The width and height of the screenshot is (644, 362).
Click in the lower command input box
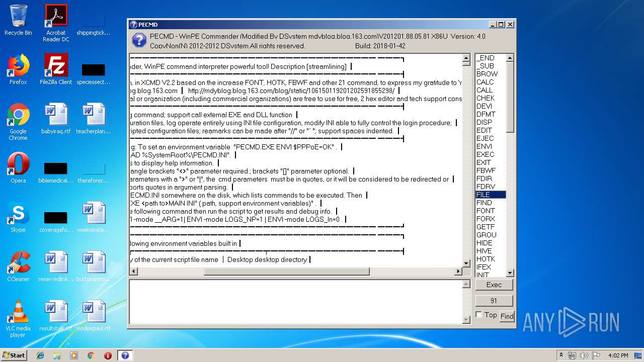[295, 302]
